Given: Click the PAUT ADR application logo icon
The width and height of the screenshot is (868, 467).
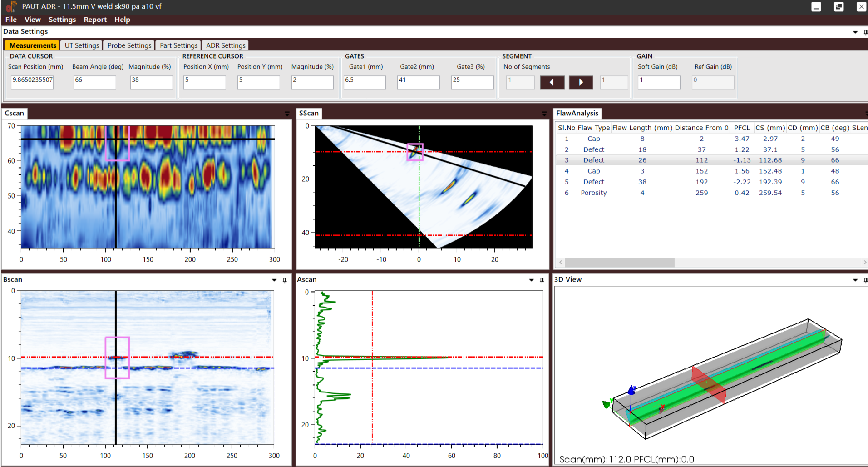Looking at the screenshot, I should pyautogui.click(x=11, y=7).
